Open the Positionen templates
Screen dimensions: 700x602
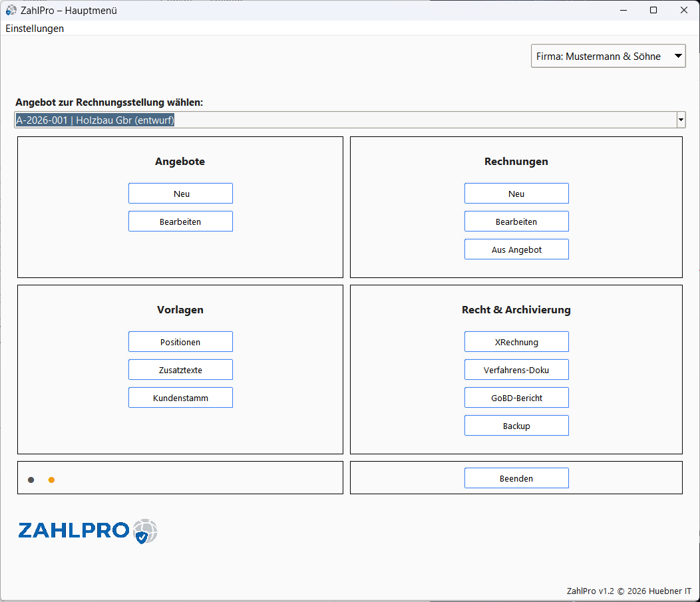click(180, 342)
